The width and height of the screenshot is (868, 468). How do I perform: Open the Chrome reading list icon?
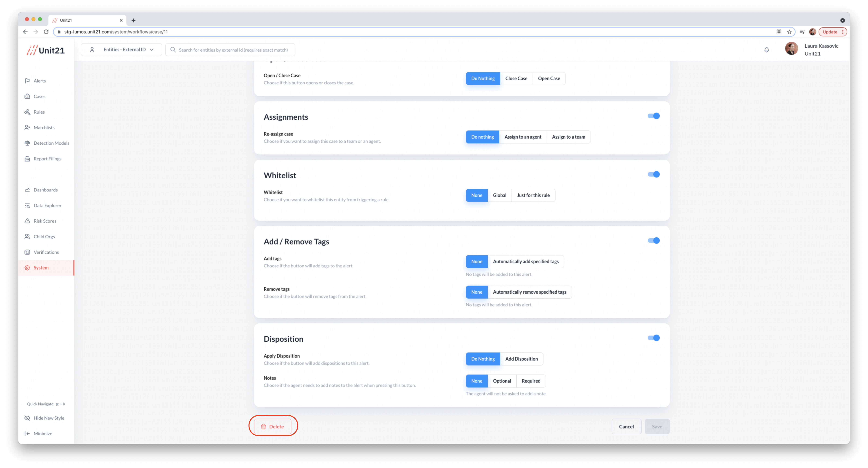pos(802,32)
